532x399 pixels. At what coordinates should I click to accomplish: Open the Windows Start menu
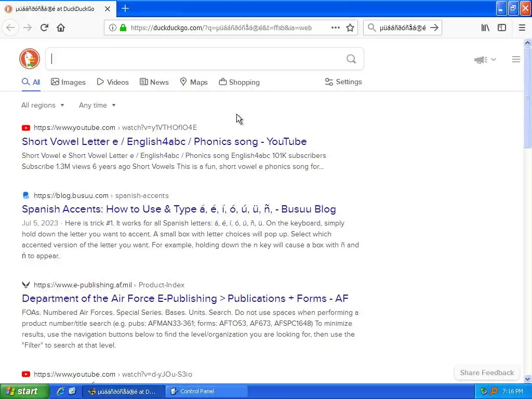coord(24,391)
